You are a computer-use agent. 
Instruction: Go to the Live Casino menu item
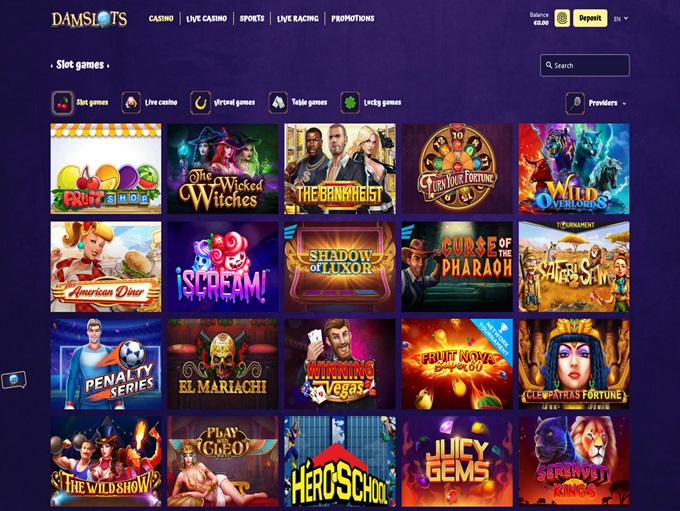[206, 19]
